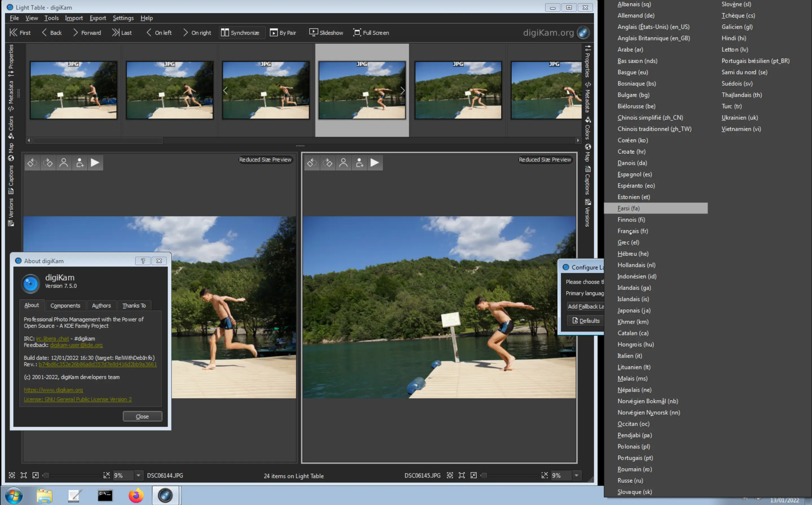The height and width of the screenshot is (505, 812).
Task: Switch to the Authors tab in About digiKam
Action: click(101, 305)
